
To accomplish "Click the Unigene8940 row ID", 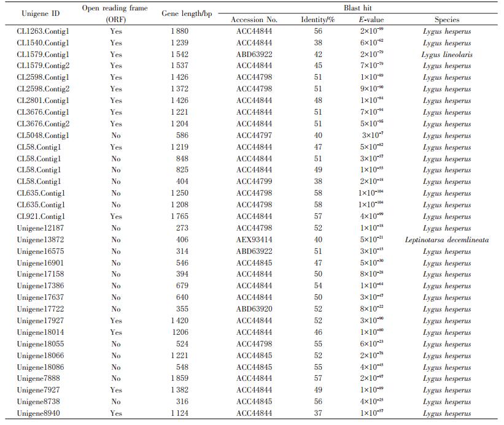I will coord(39,413).
